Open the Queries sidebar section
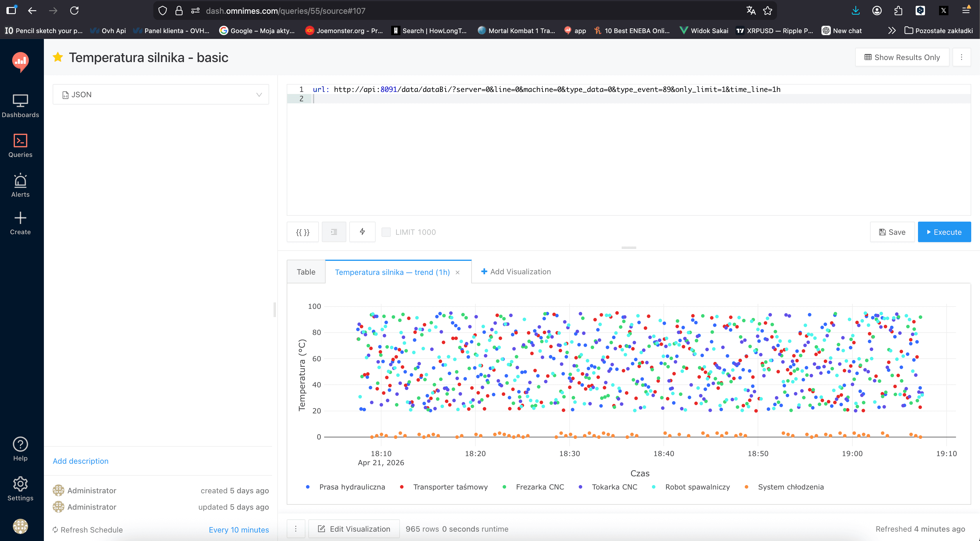The width and height of the screenshot is (980, 541). tap(20, 146)
